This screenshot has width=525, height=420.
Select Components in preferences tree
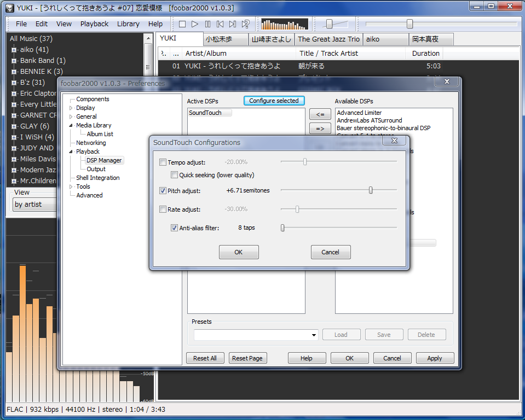point(93,100)
